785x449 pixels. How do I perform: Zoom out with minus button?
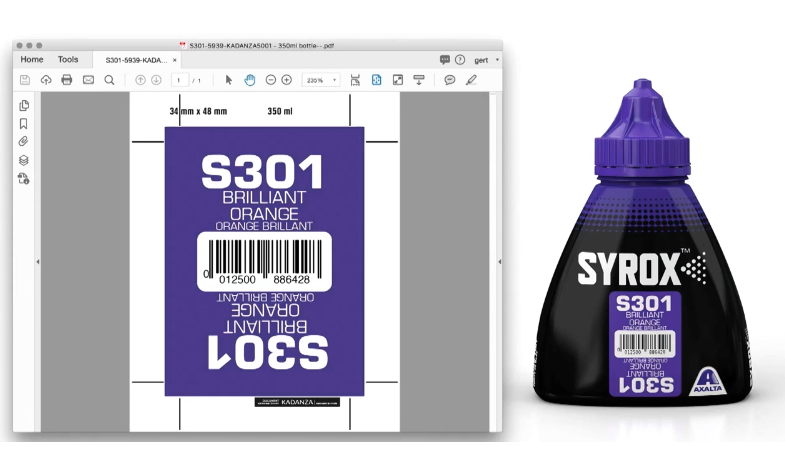click(270, 80)
